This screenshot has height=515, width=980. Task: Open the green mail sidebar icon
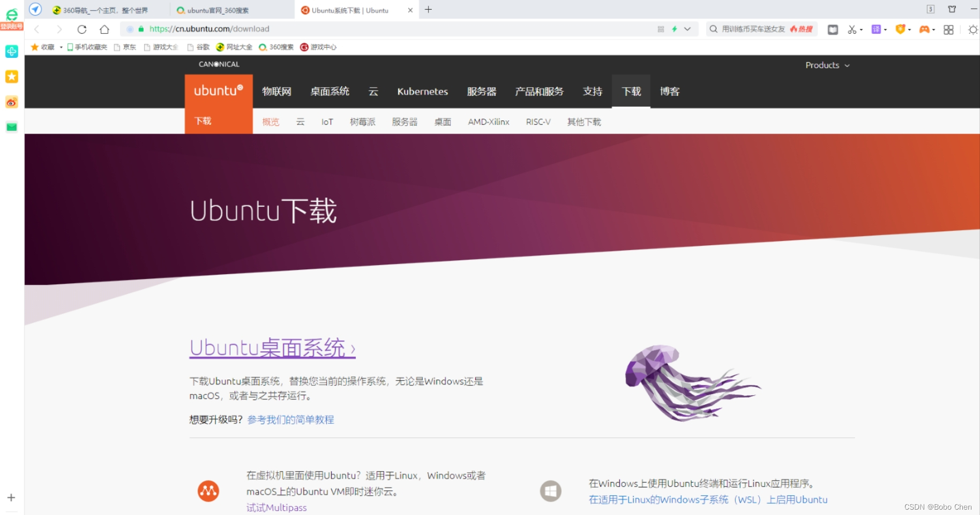[x=12, y=127]
